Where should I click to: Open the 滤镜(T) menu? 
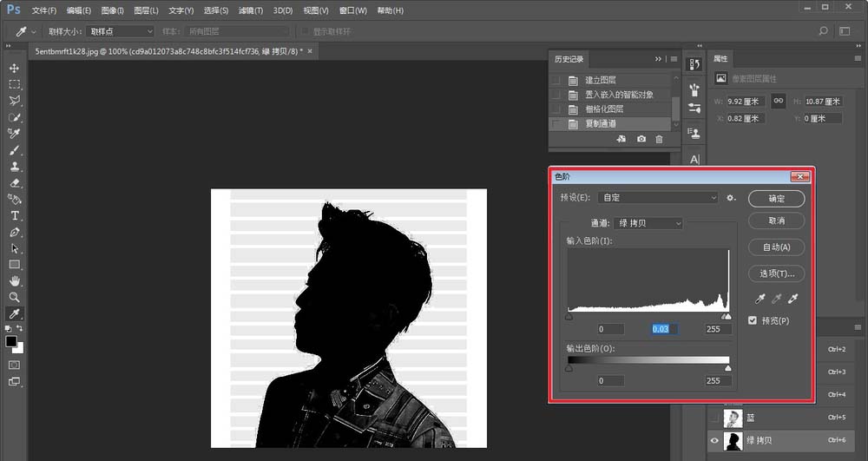click(251, 10)
